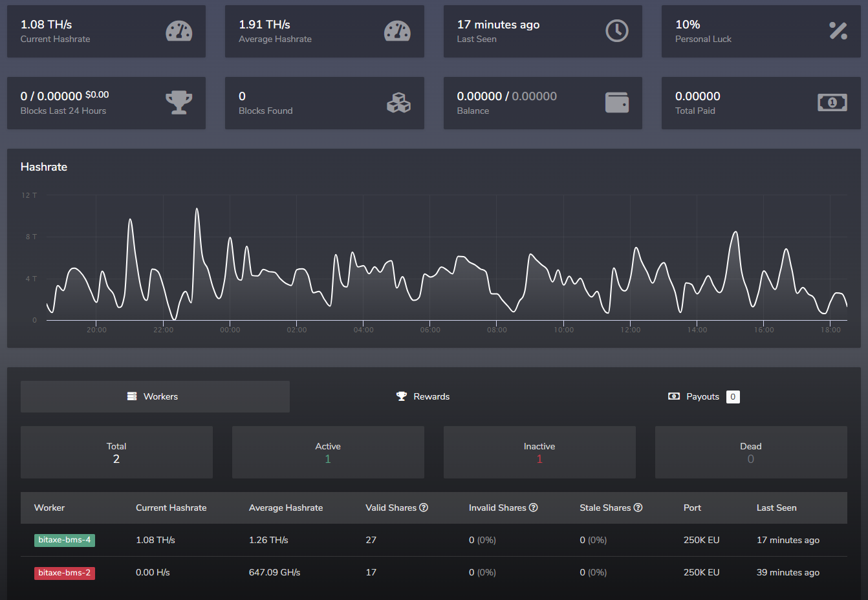
Task: Switch to the Rewards tab
Action: (423, 396)
